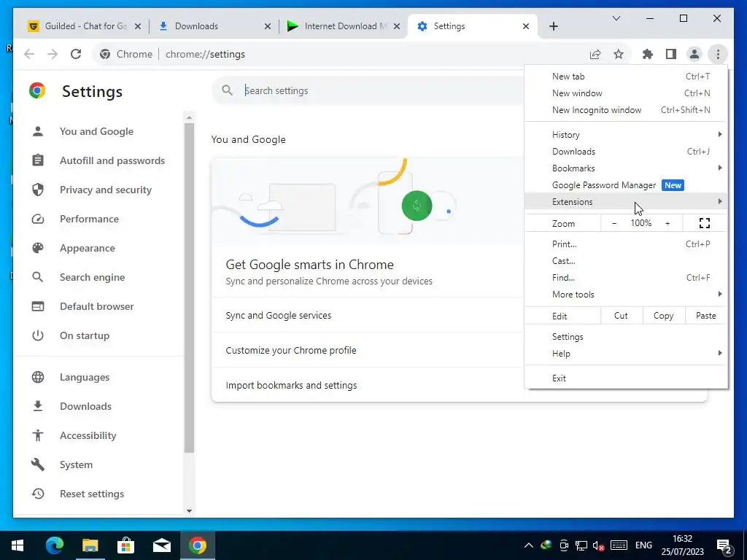Click Copy in Edit row
The image size is (747, 560).
[664, 316]
